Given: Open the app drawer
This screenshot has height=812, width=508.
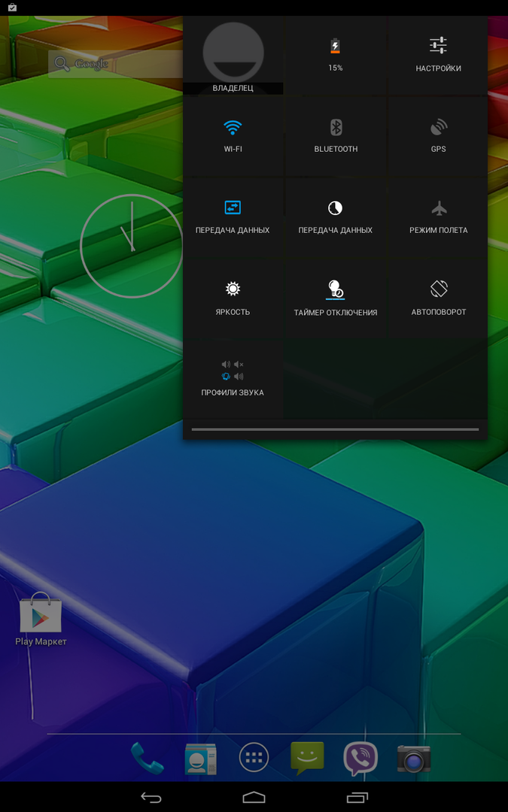Looking at the screenshot, I should click(x=254, y=758).
